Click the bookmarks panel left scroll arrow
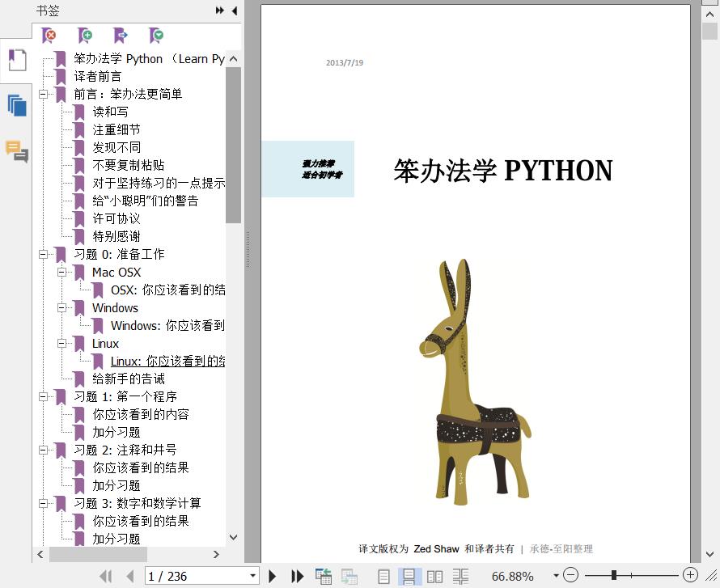 pos(40,555)
